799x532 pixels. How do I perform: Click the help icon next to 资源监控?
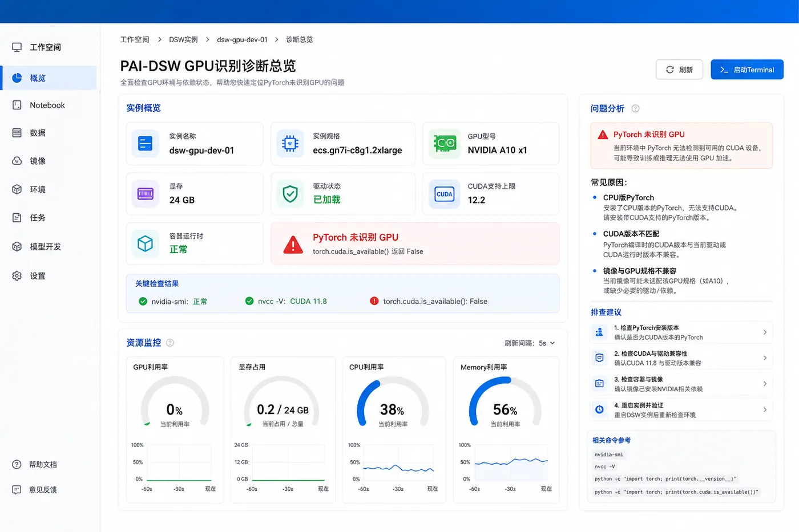tap(170, 343)
